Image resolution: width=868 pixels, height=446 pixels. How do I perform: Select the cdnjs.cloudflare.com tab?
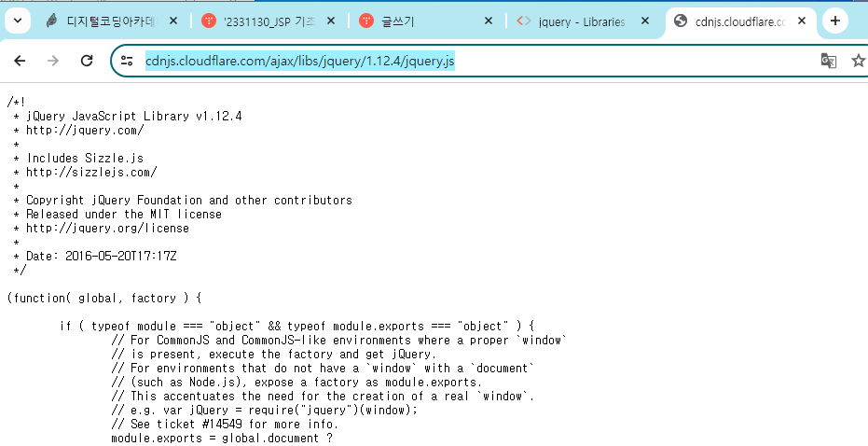click(740, 21)
